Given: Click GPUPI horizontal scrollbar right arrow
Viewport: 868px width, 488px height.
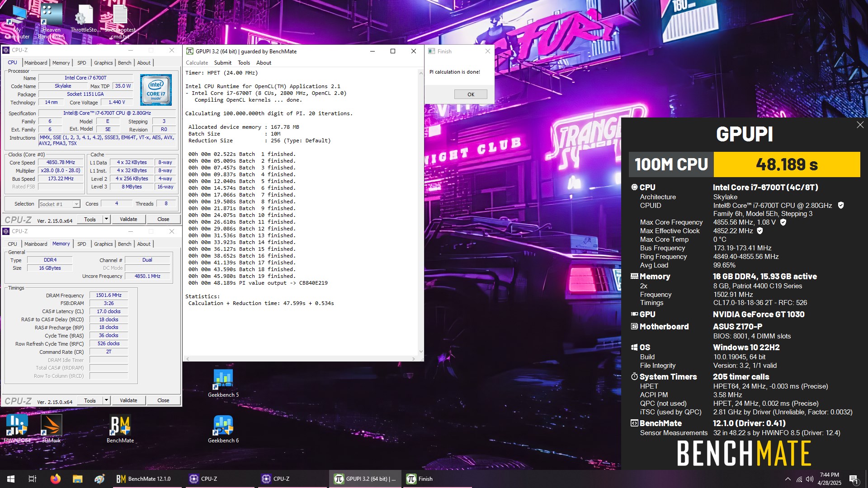Looking at the screenshot, I should tap(413, 359).
